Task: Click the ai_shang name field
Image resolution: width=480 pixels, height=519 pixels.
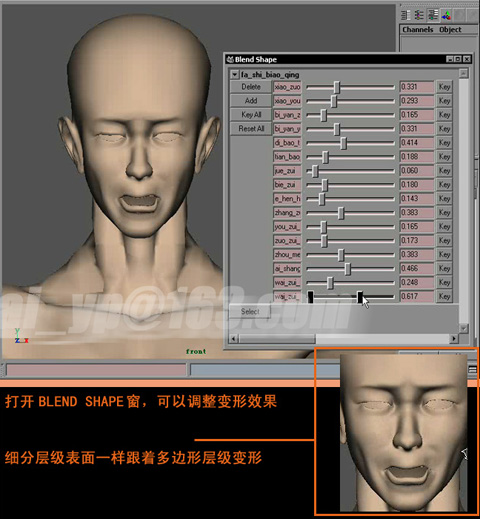Action: [x=287, y=268]
